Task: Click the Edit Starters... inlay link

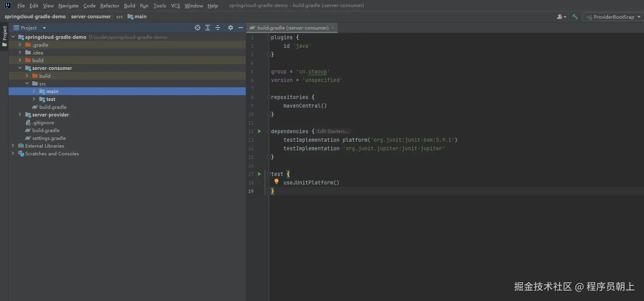Action: tap(332, 131)
